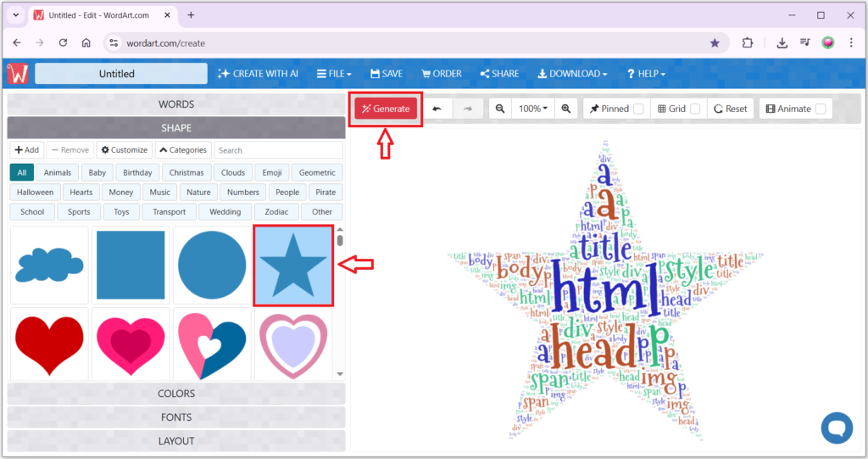Image resolution: width=868 pixels, height=459 pixels.
Task: Zoom out with the magnifier minus icon
Action: pos(500,109)
